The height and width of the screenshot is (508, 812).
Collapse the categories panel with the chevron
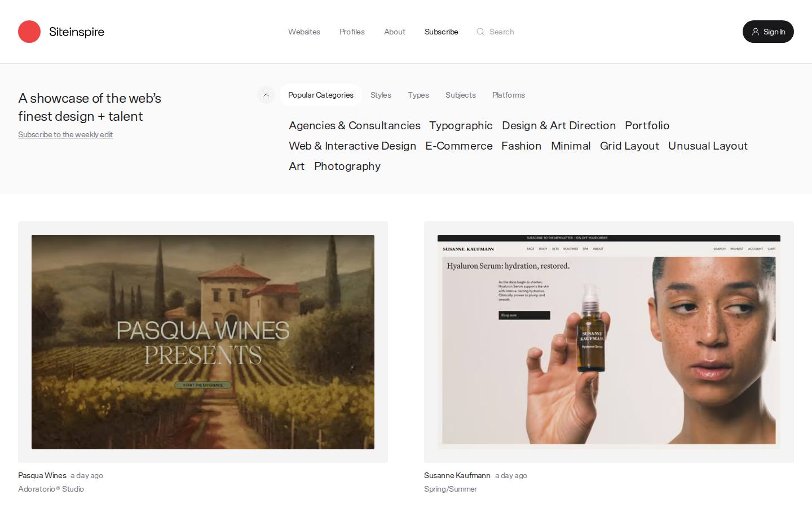click(x=266, y=95)
